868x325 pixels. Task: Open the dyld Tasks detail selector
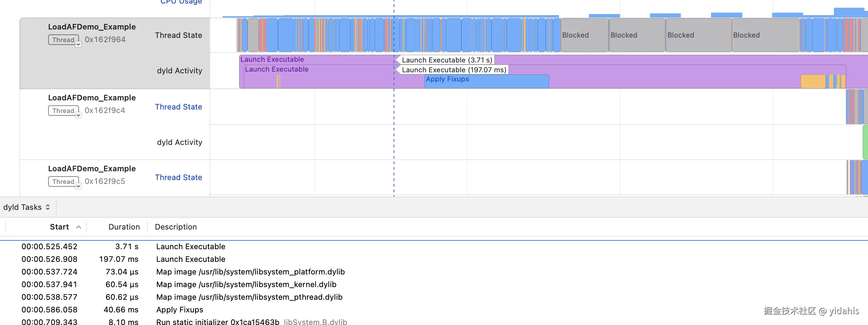27,207
